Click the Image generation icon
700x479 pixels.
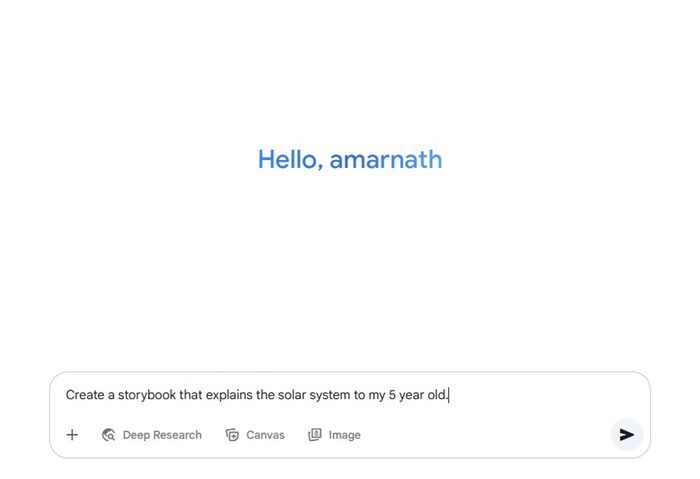pos(315,435)
